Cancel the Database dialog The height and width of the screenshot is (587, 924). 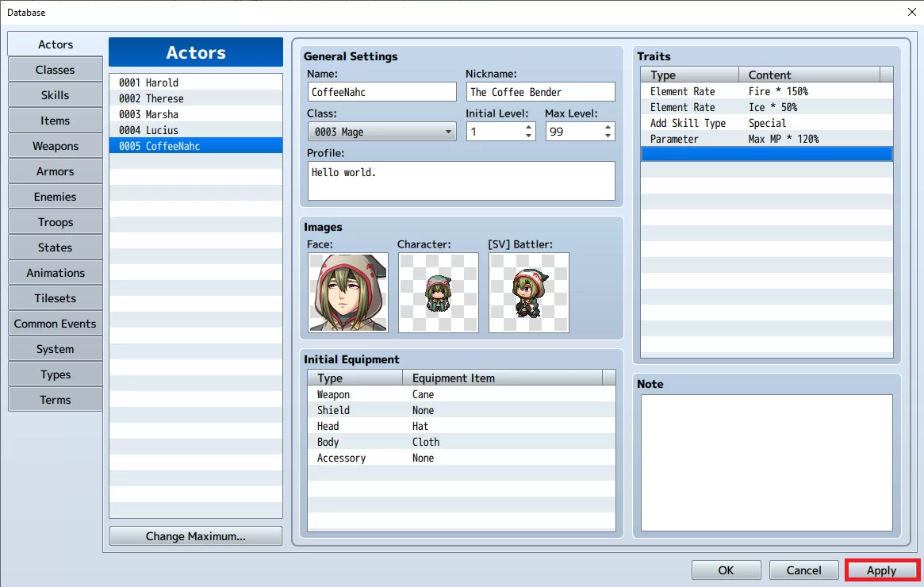pos(803,570)
